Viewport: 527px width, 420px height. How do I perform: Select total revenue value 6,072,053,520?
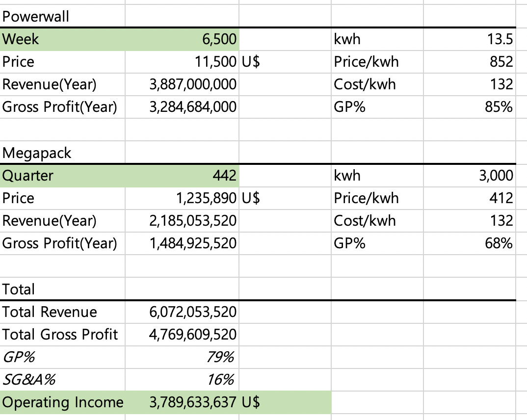coord(182,312)
